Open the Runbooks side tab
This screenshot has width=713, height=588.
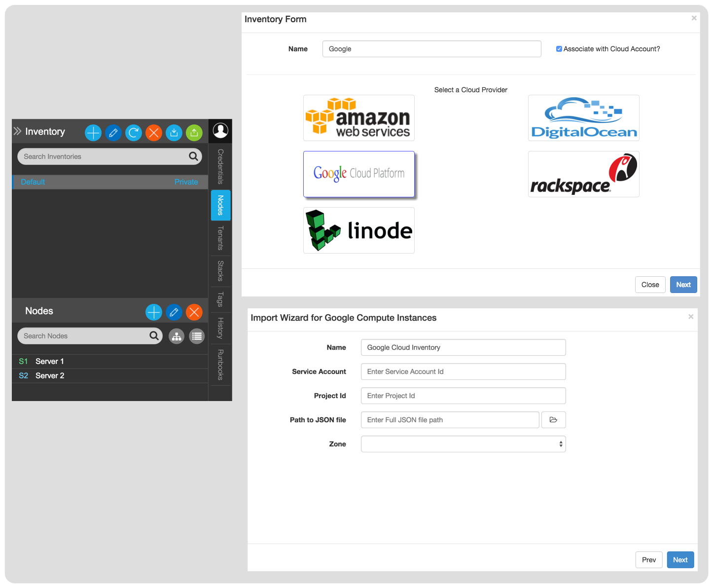click(220, 365)
